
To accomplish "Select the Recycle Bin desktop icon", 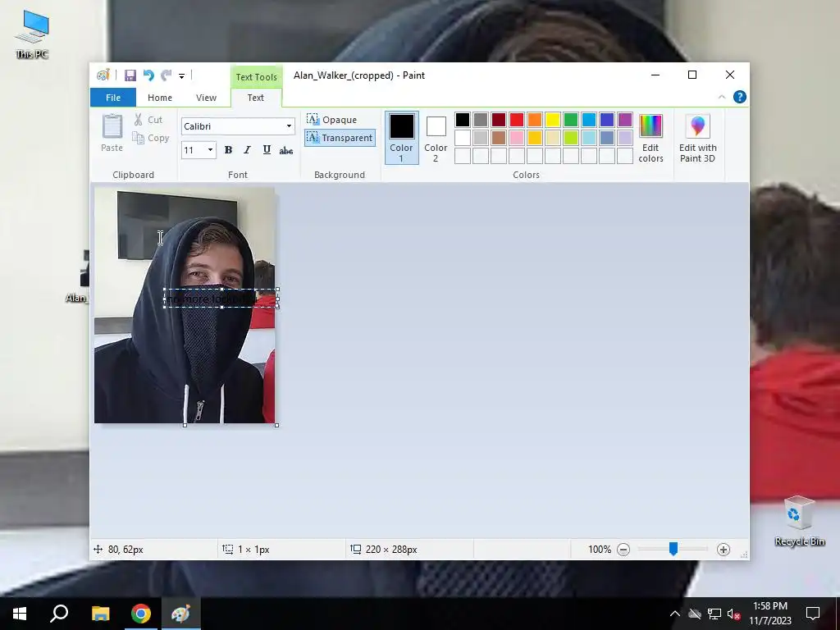I will click(799, 521).
